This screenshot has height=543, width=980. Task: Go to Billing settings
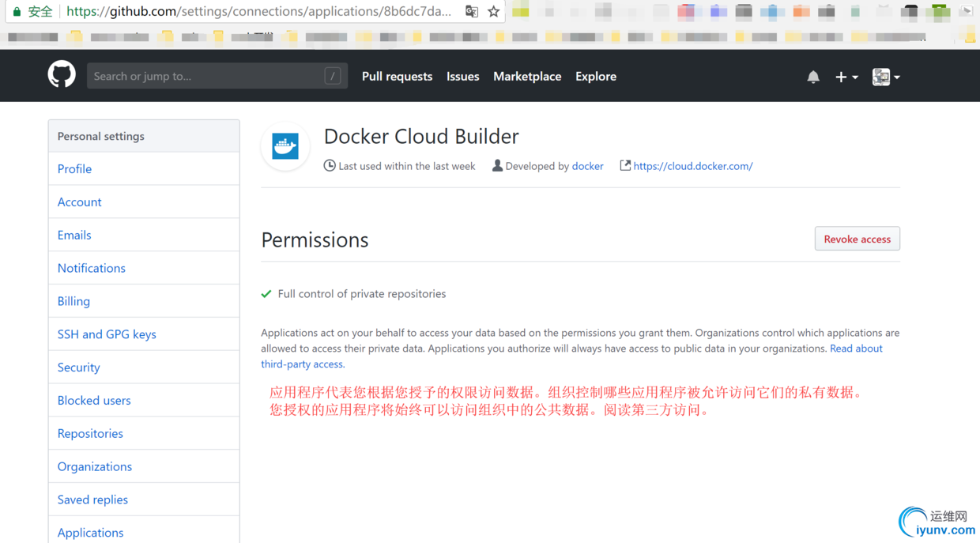tap(144, 301)
